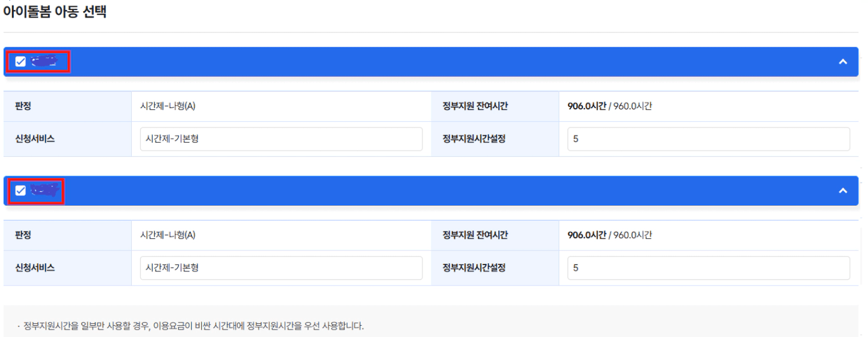
Task: Click first child's 판정 label
Action: [x=23, y=106]
